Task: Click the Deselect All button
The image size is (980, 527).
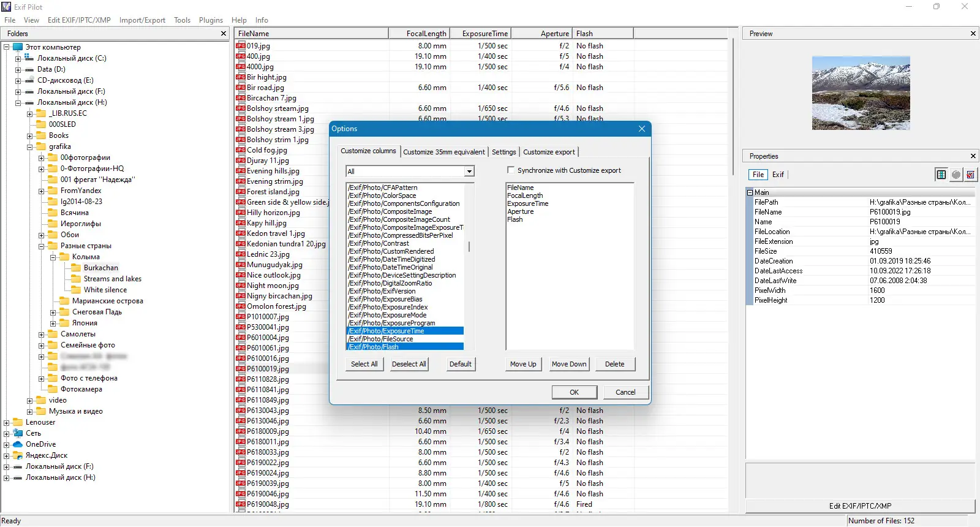Action: [409, 364]
